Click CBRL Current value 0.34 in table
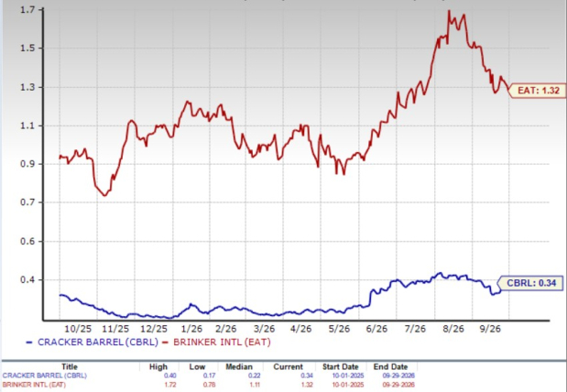The image size is (567, 392). pos(307,376)
